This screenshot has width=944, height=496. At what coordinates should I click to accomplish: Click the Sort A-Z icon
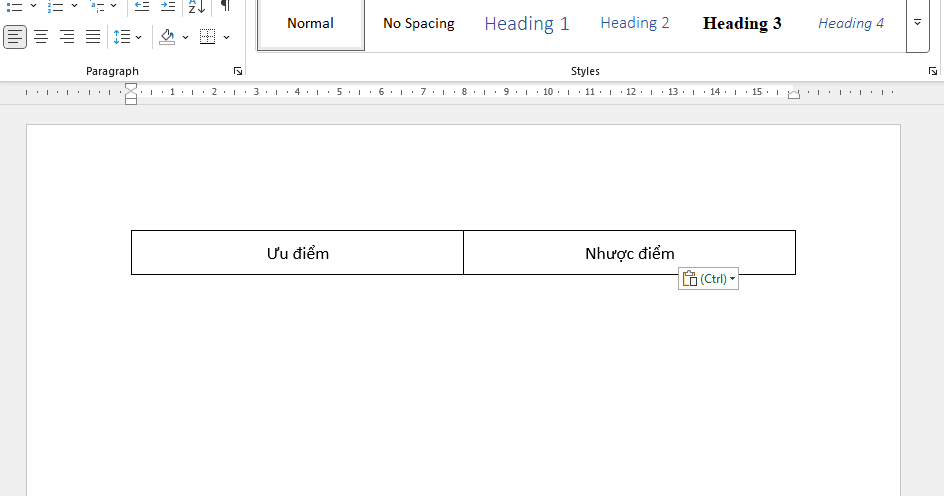(x=197, y=6)
